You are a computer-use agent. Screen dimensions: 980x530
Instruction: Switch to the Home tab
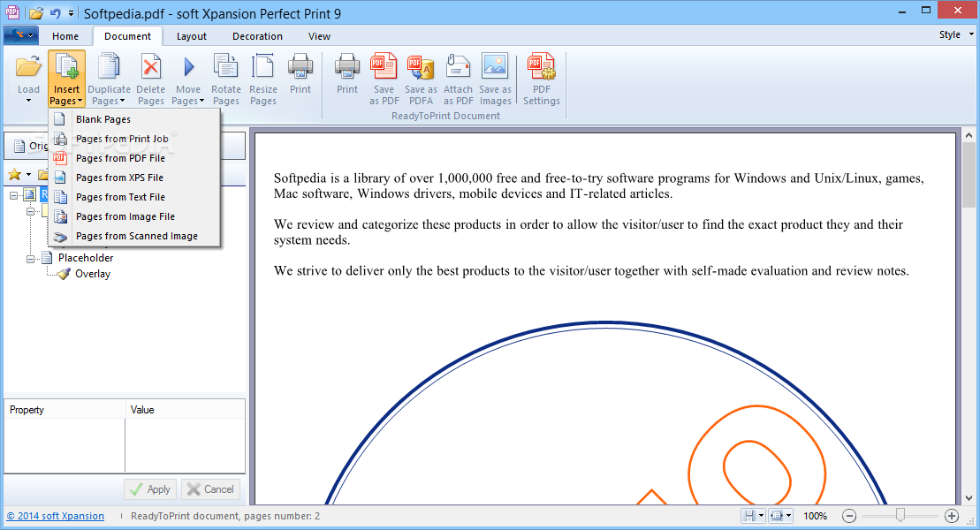[x=65, y=36]
